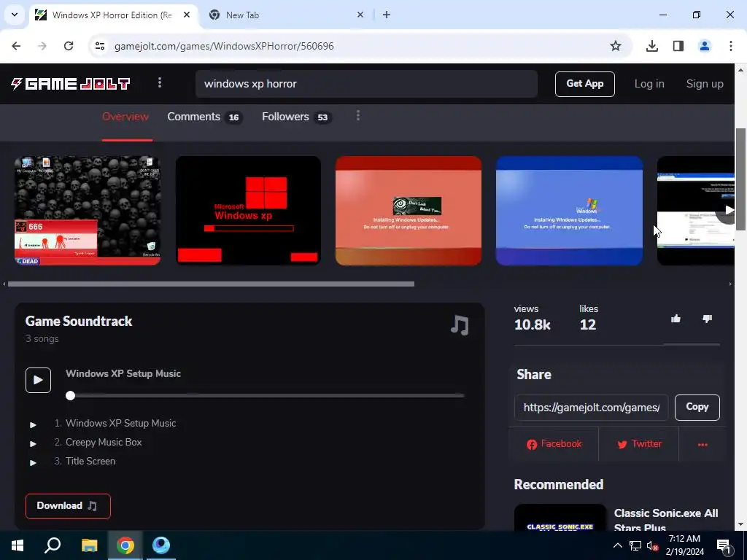The image size is (747, 560).
Task: Show hidden system tray icons
Action: (617, 545)
